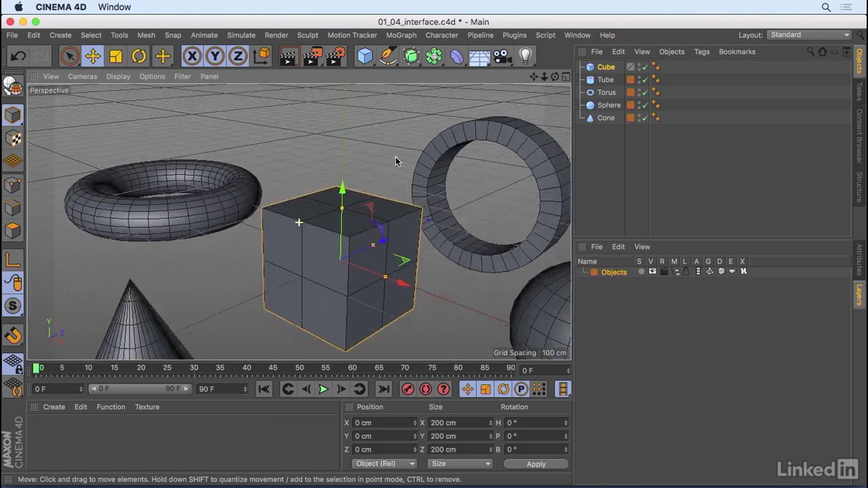
Task: Select the Rotate tool in top toolbar
Action: [x=139, y=56]
